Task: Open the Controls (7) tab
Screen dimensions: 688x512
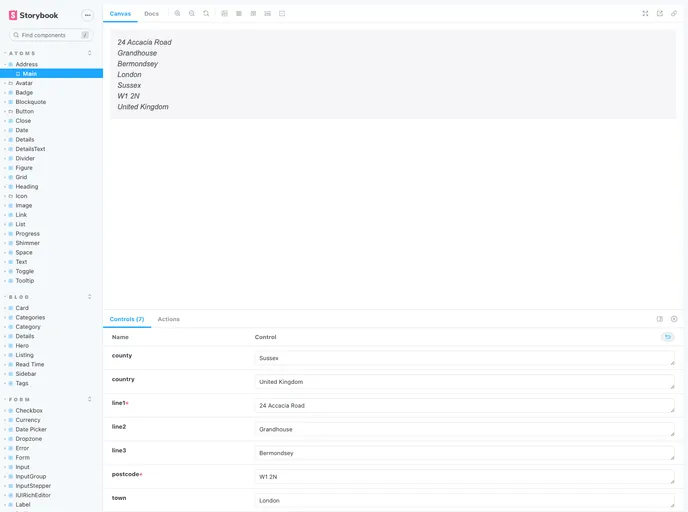Action: click(127, 319)
